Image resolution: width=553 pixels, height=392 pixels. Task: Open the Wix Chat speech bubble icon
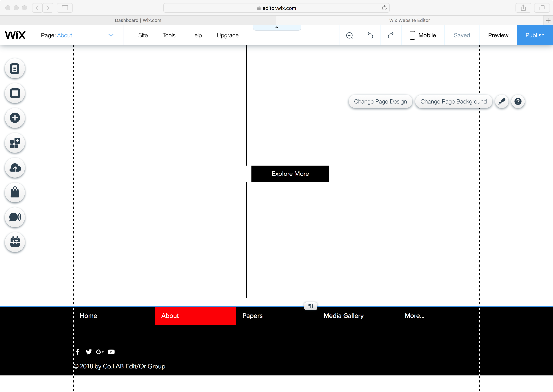[x=15, y=217]
